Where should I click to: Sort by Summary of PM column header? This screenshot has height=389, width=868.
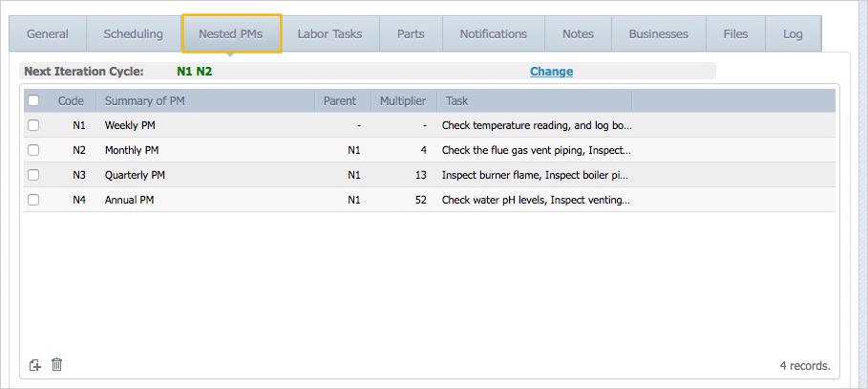point(143,100)
